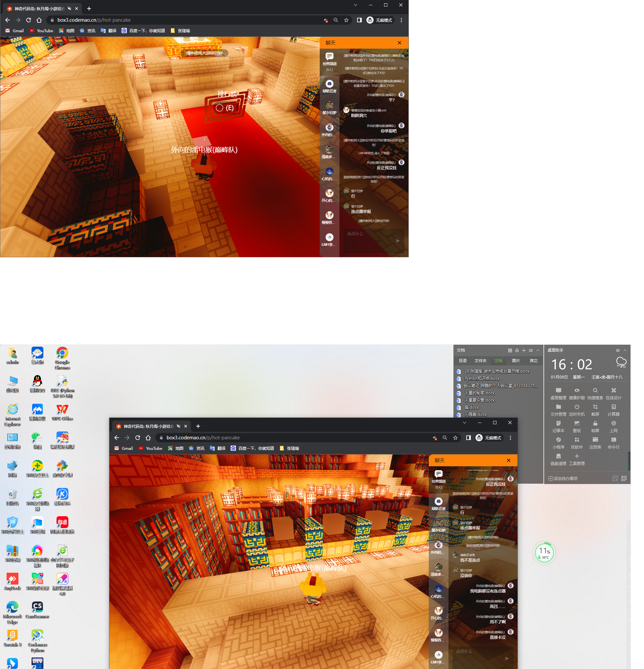Collapse the 桌面助手 panel with chevron
Viewport: 644px width, 669px height.
(625, 350)
